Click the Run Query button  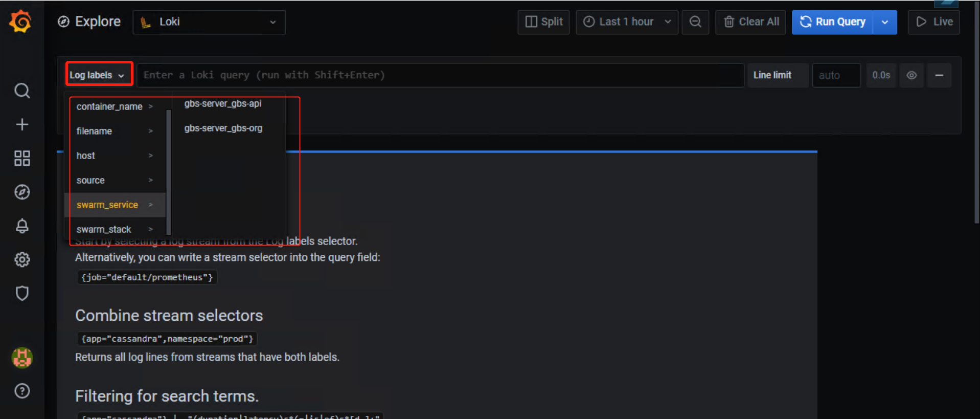coord(833,22)
